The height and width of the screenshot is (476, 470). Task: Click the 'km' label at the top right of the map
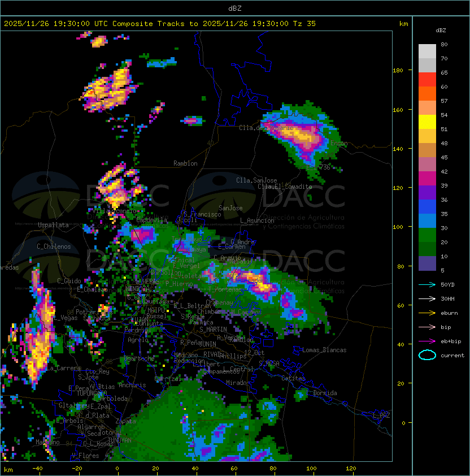(403, 24)
